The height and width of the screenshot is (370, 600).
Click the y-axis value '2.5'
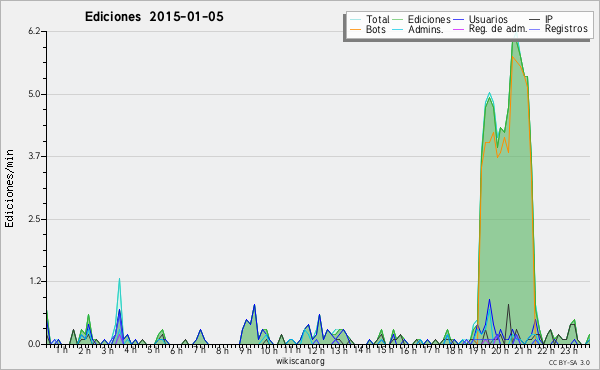click(x=34, y=219)
